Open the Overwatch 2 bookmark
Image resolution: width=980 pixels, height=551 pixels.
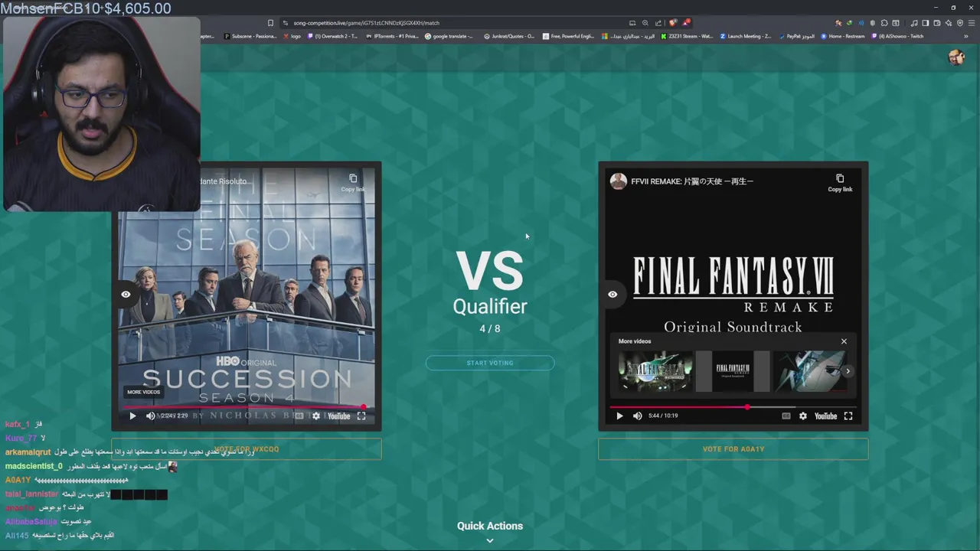pyautogui.click(x=332, y=36)
